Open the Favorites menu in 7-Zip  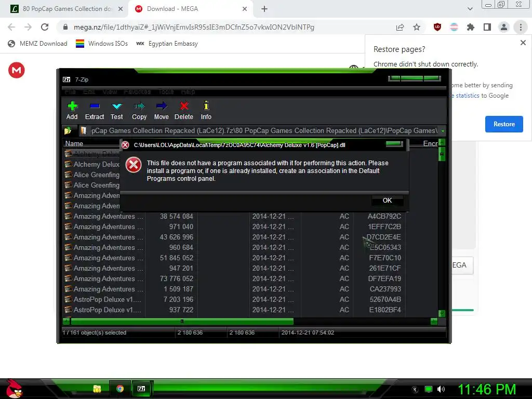pos(137,91)
